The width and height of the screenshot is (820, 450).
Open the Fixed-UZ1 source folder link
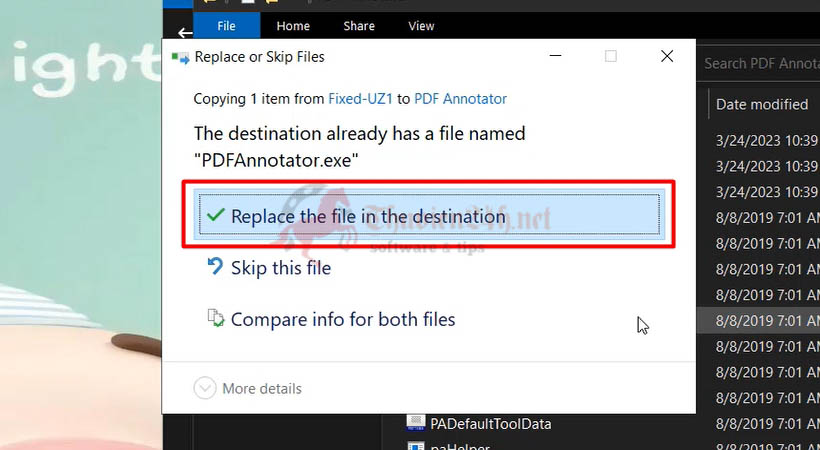click(x=360, y=99)
